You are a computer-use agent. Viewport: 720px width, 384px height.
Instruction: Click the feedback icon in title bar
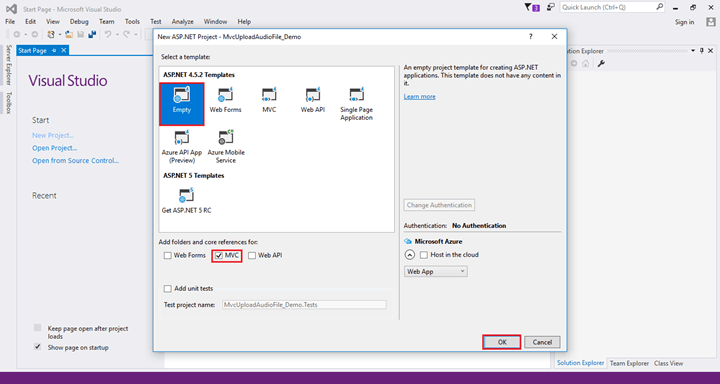click(x=551, y=7)
